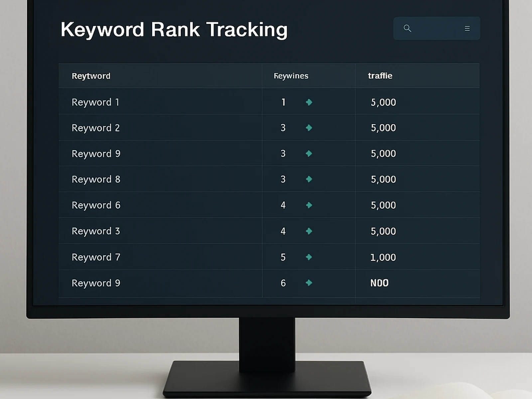
Task: Click the trend marker on the bottom Reyword 9 row
Action: pyautogui.click(x=309, y=283)
